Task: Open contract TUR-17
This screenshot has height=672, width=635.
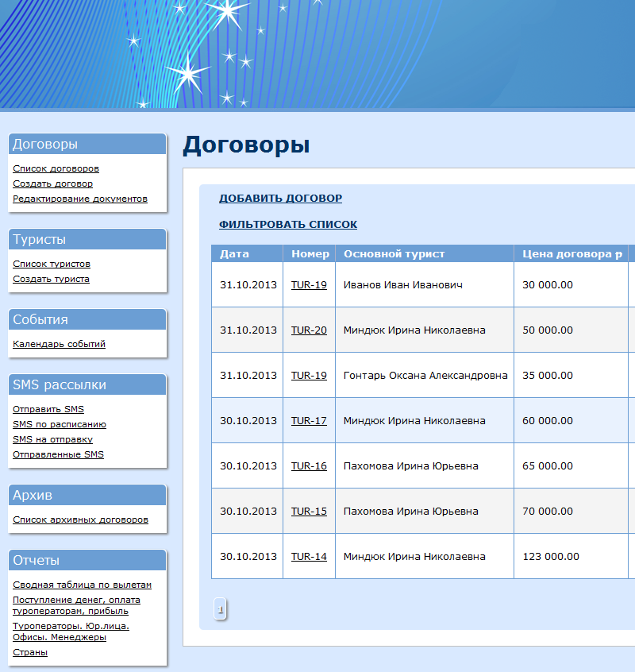Action: click(309, 420)
